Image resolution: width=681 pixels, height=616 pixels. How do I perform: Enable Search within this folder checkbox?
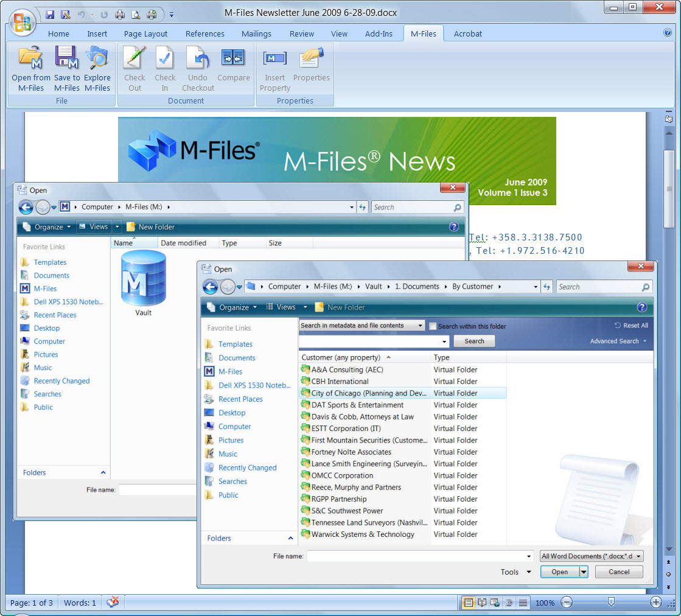click(433, 326)
